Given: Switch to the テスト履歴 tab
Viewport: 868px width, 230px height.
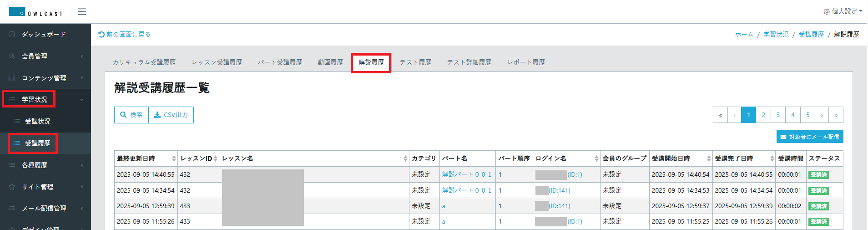Looking at the screenshot, I should pyautogui.click(x=415, y=62).
